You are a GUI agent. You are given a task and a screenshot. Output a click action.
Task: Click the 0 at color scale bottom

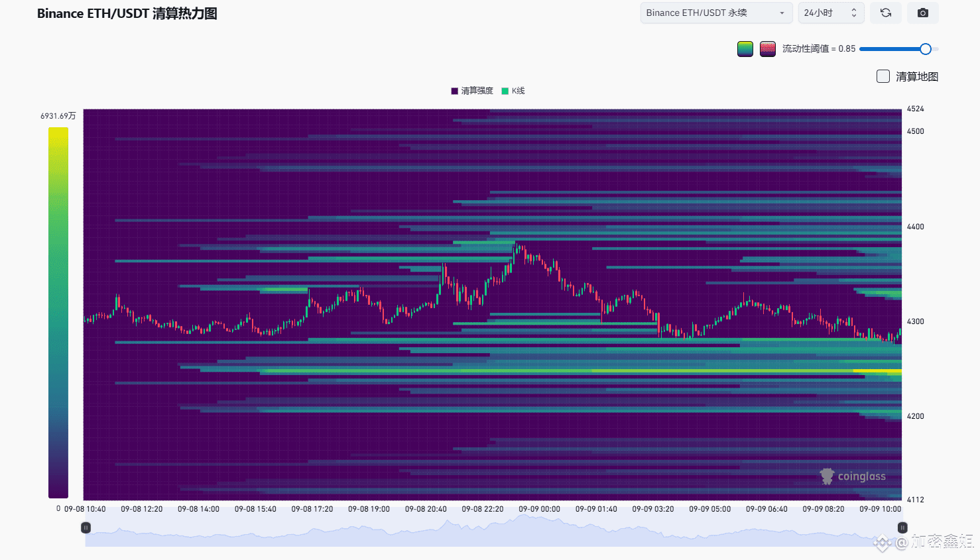pos(58,509)
